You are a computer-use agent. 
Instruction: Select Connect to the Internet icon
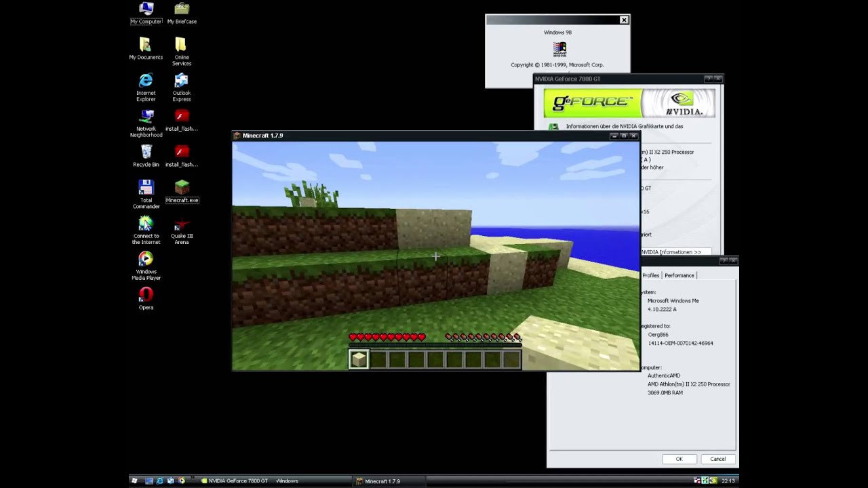point(146,230)
